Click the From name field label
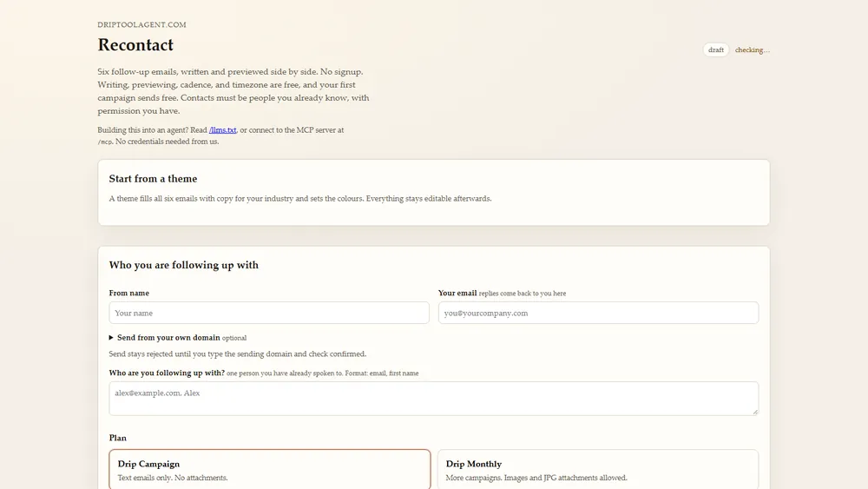 tap(129, 293)
